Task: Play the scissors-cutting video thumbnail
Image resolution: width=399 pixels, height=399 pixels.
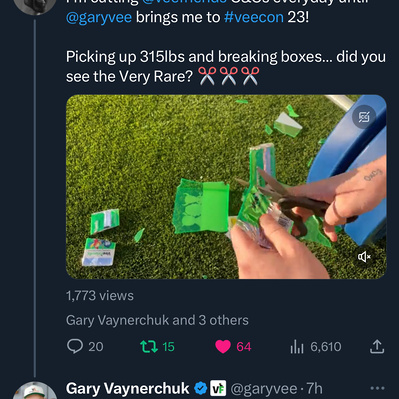Action: pyautogui.click(x=226, y=187)
